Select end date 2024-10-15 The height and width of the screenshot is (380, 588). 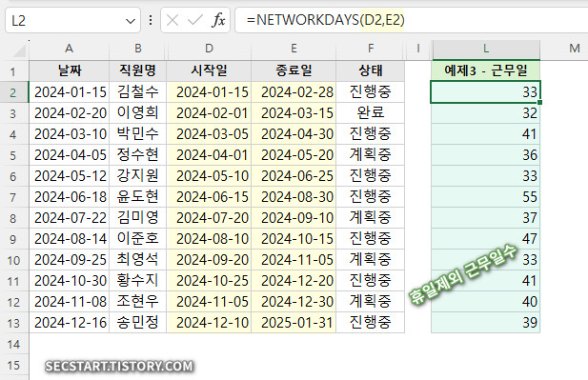[294, 239]
